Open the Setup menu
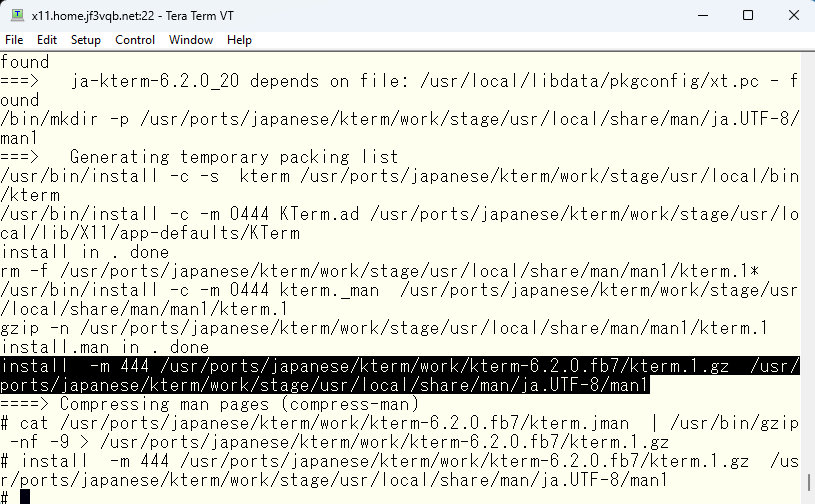 point(86,40)
